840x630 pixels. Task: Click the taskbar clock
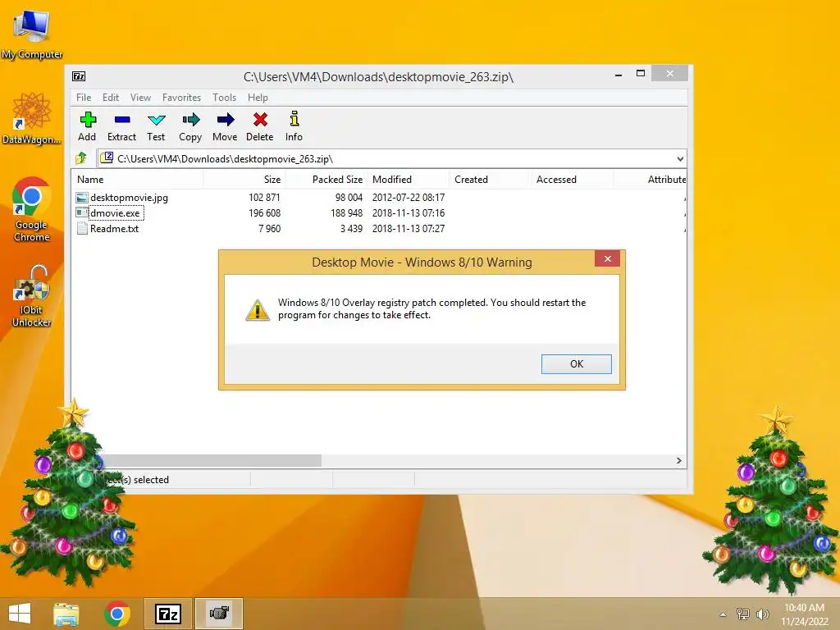[x=804, y=614]
